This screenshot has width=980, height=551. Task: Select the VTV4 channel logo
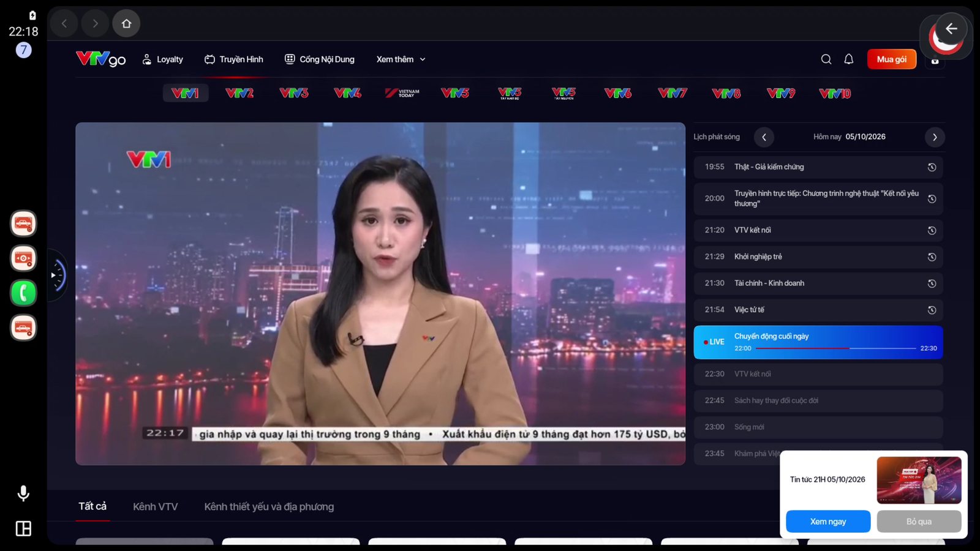[x=347, y=93]
